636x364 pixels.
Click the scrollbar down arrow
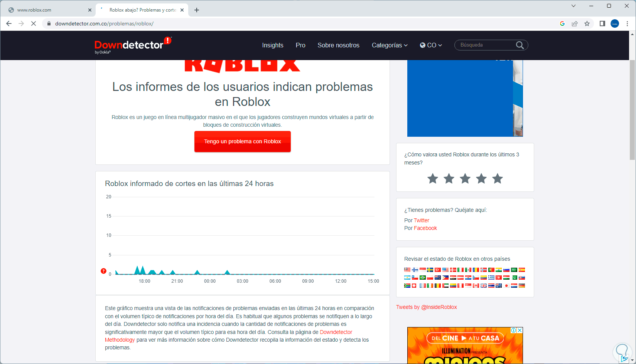tap(632, 361)
